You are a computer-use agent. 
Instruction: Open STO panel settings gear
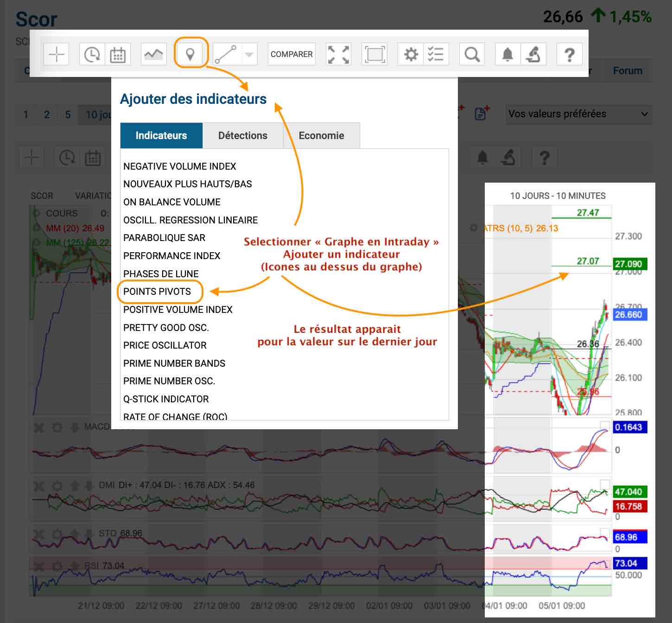click(x=57, y=534)
